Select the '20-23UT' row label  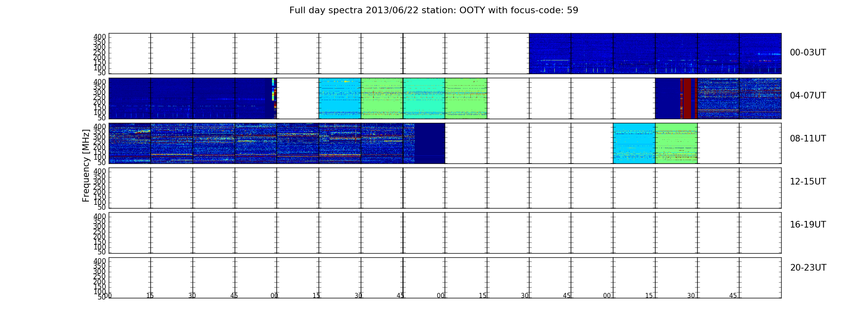808,268
